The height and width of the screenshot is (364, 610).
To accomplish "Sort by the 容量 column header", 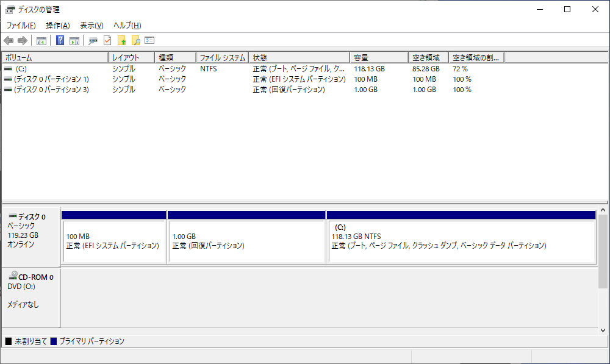I will point(379,57).
